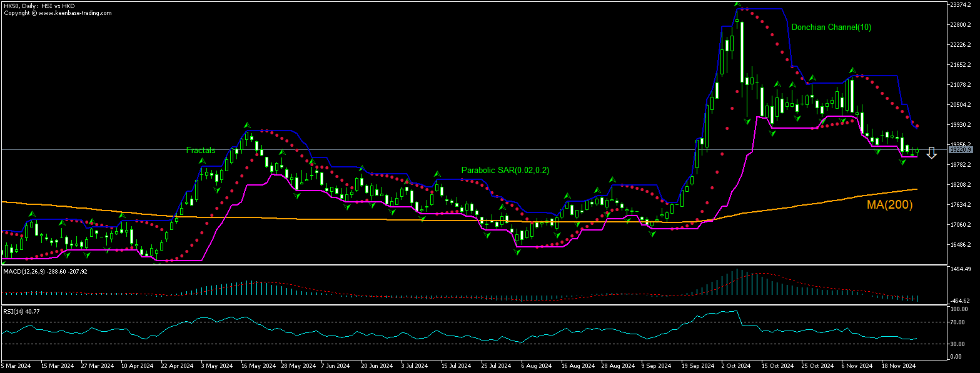Select the 18208.2 price axis label
The image size is (980, 373).
click(x=960, y=185)
